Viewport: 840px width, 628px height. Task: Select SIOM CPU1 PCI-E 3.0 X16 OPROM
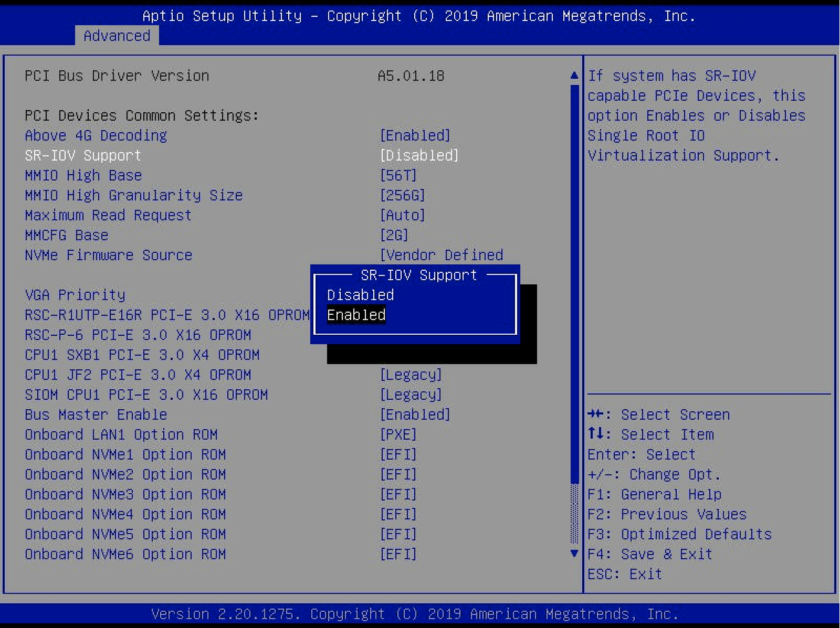[x=146, y=395]
